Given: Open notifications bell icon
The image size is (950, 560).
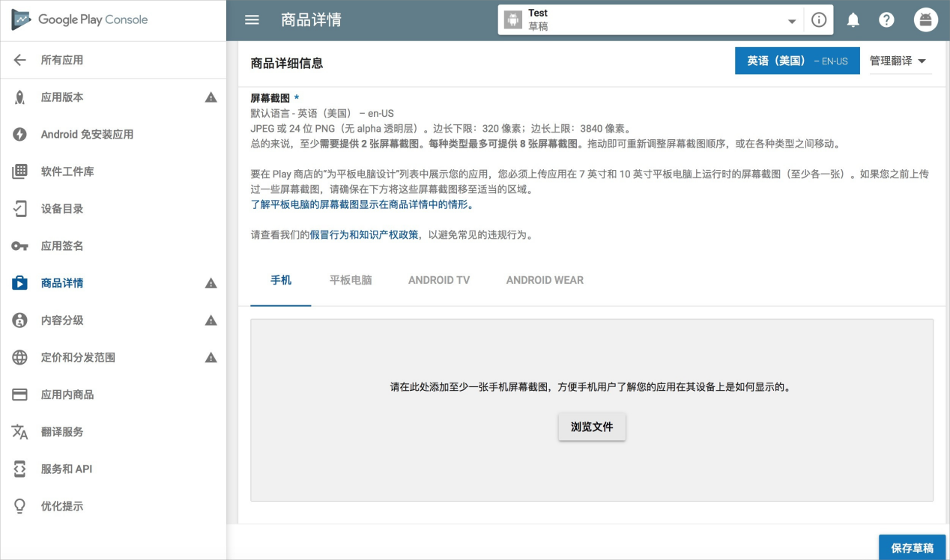Looking at the screenshot, I should (x=853, y=20).
